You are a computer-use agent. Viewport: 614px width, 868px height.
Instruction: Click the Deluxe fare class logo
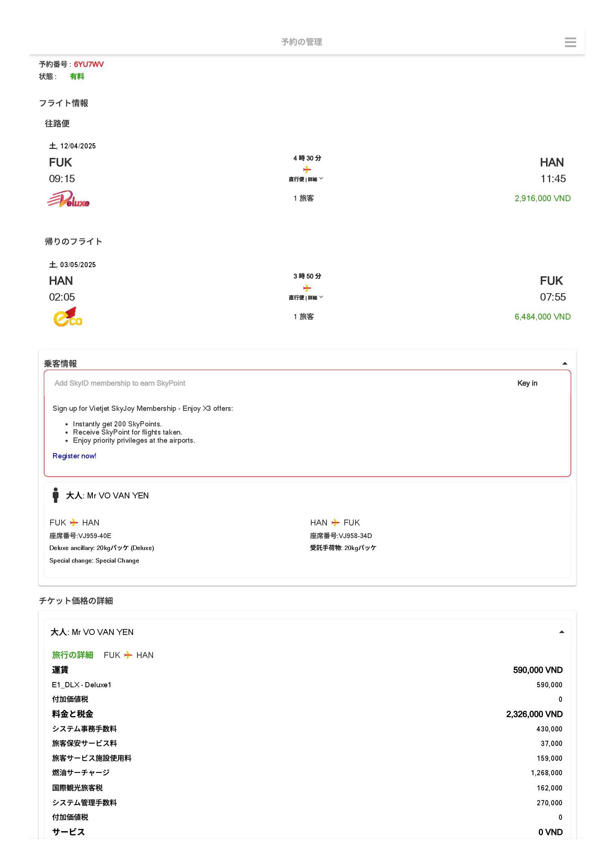pyautogui.click(x=68, y=199)
